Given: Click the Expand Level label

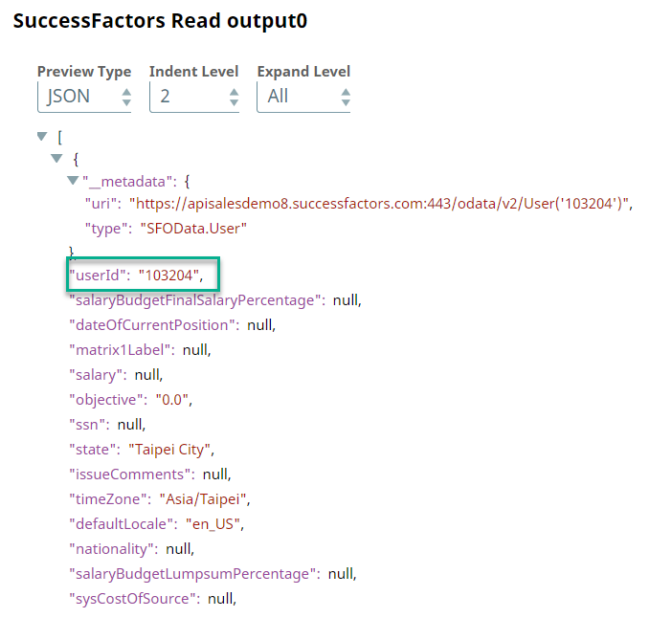Looking at the screenshot, I should (303, 72).
